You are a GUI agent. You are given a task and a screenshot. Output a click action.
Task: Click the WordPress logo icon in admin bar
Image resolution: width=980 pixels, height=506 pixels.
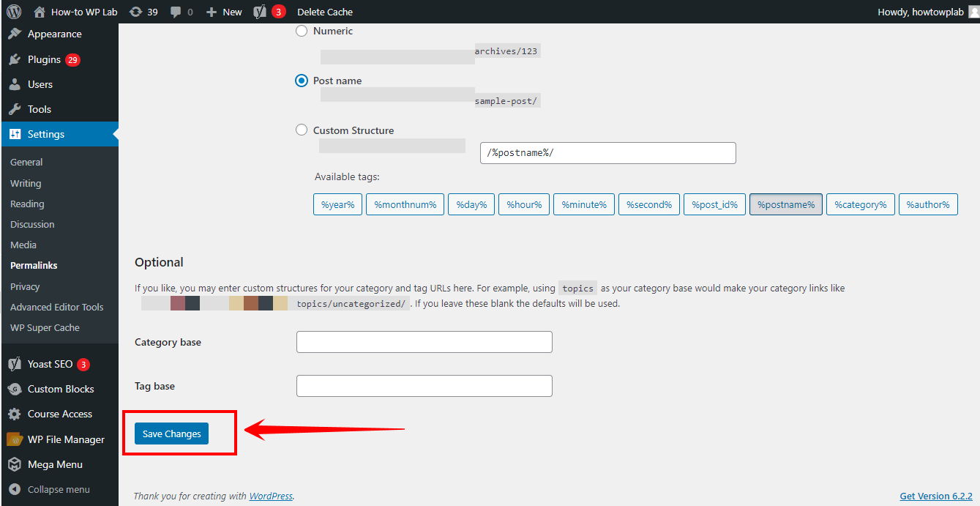point(14,12)
